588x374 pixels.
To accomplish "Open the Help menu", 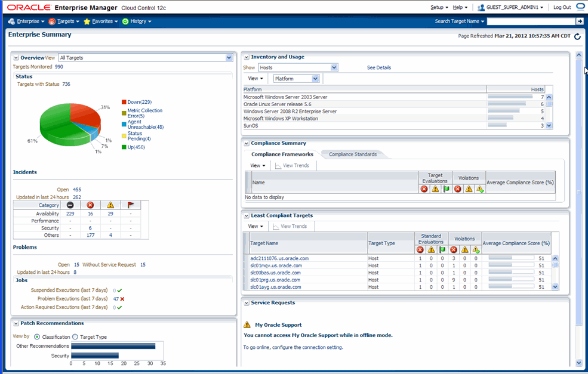I will tap(460, 8).
